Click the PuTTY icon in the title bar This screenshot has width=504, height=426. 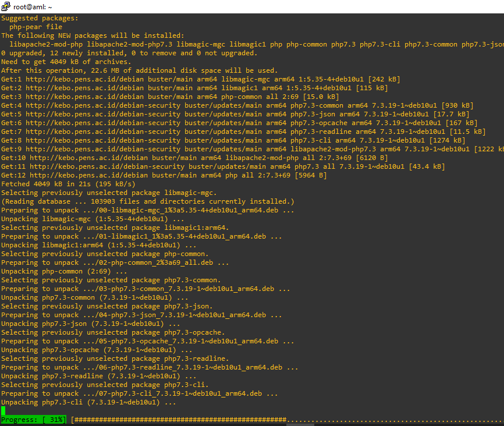(x=6, y=6)
